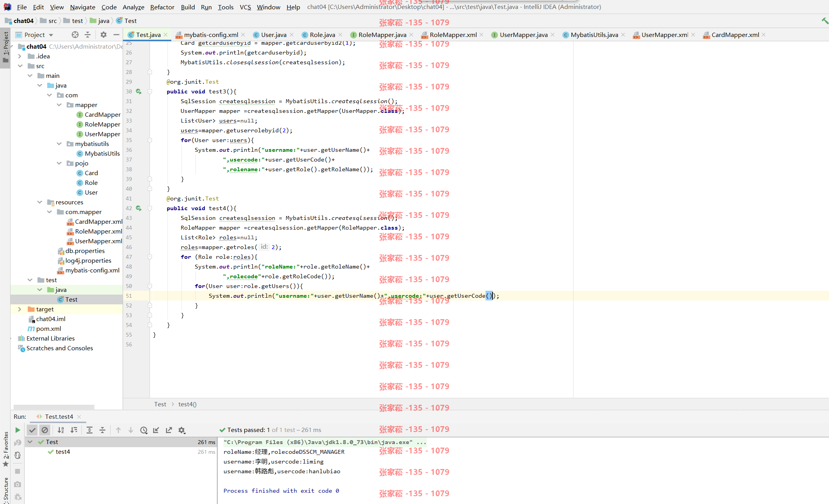Switch to MybatisUtils.java tab
The width and height of the screenshot is (829, 504).
click(594, 35)
